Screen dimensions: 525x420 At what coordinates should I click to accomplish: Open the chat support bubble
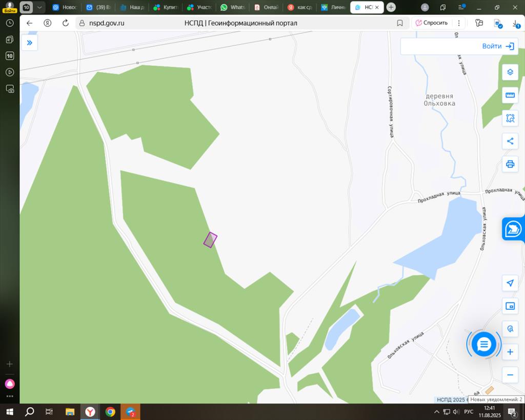click(483, 344)
